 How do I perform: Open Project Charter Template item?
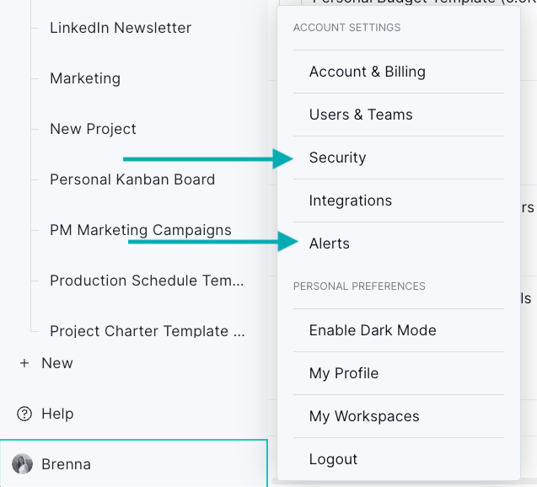tap(147, 331)
